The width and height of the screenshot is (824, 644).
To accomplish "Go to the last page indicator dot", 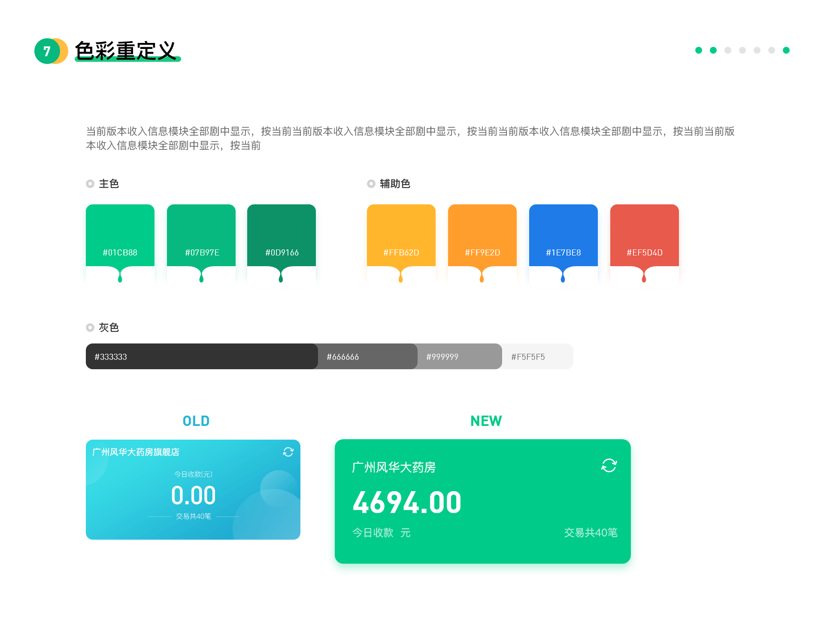I will (x=786, y=50).
